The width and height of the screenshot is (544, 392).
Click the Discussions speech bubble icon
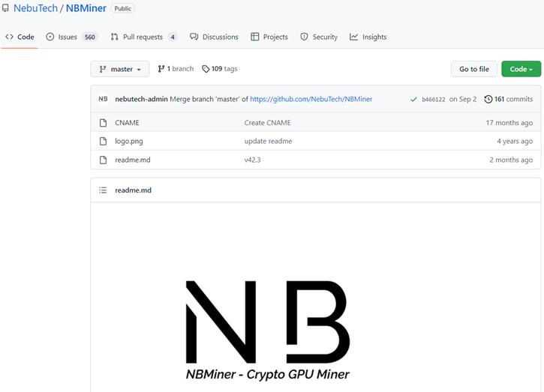(x=194, y=37)
